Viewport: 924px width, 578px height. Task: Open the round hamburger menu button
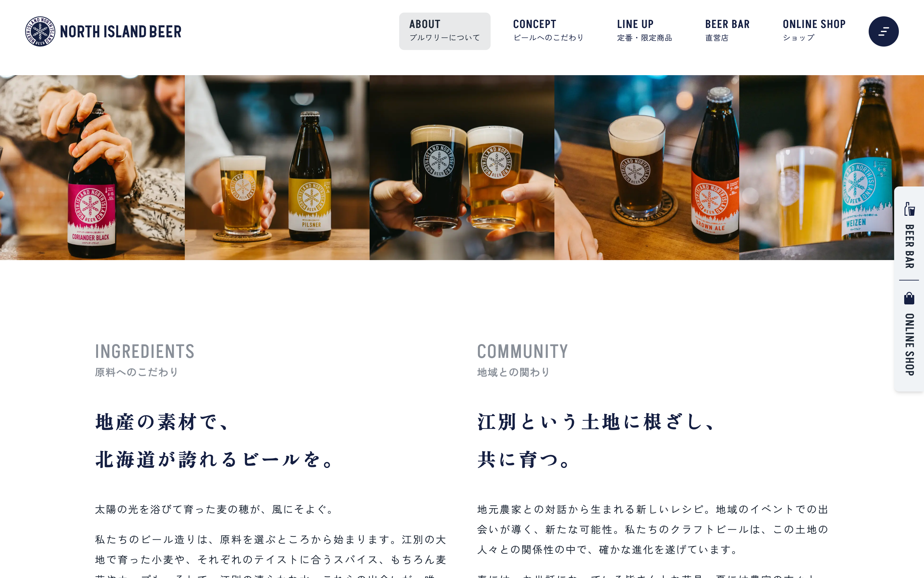883,31
